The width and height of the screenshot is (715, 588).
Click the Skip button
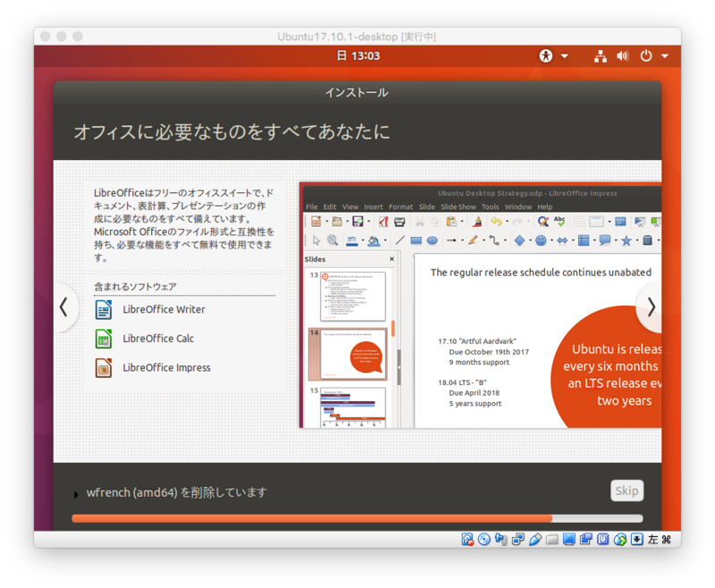[627, 491]
